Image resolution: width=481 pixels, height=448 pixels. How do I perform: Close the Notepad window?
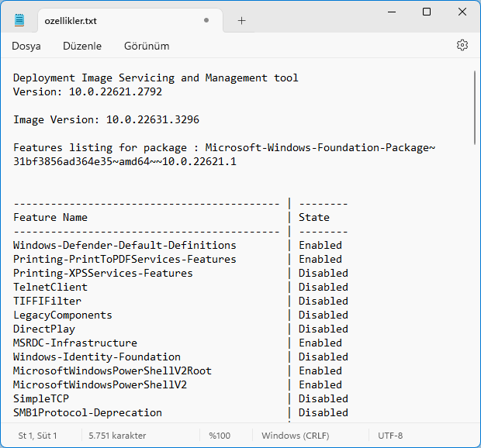462,12
